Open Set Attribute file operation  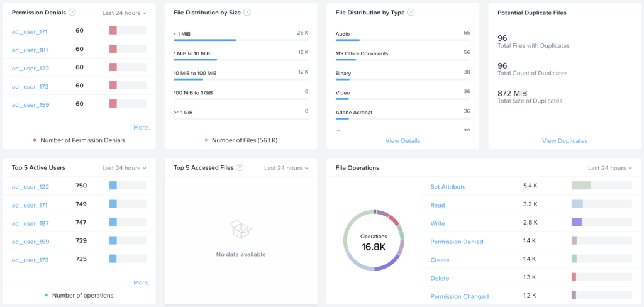(x=448, y=187)
